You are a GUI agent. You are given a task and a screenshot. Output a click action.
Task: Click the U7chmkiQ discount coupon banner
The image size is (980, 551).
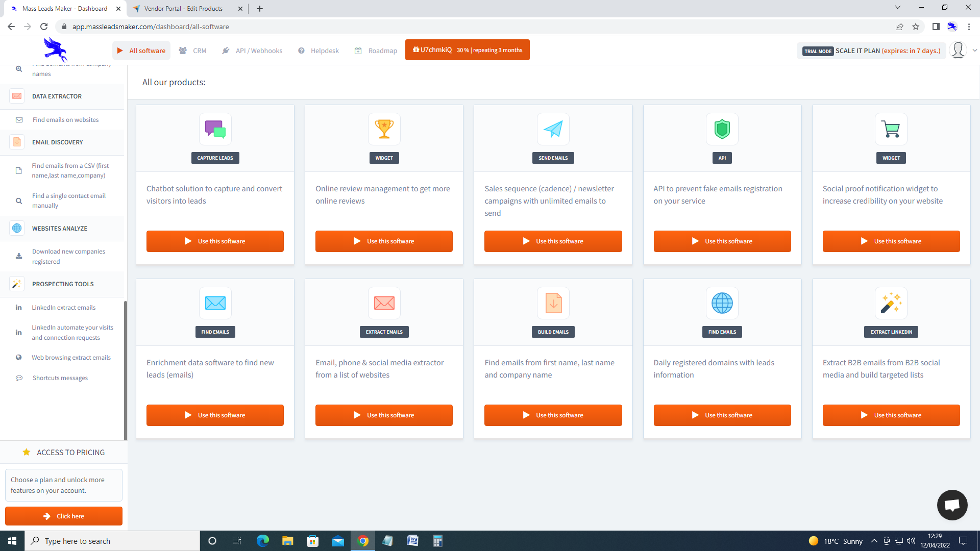click(467, 49)
